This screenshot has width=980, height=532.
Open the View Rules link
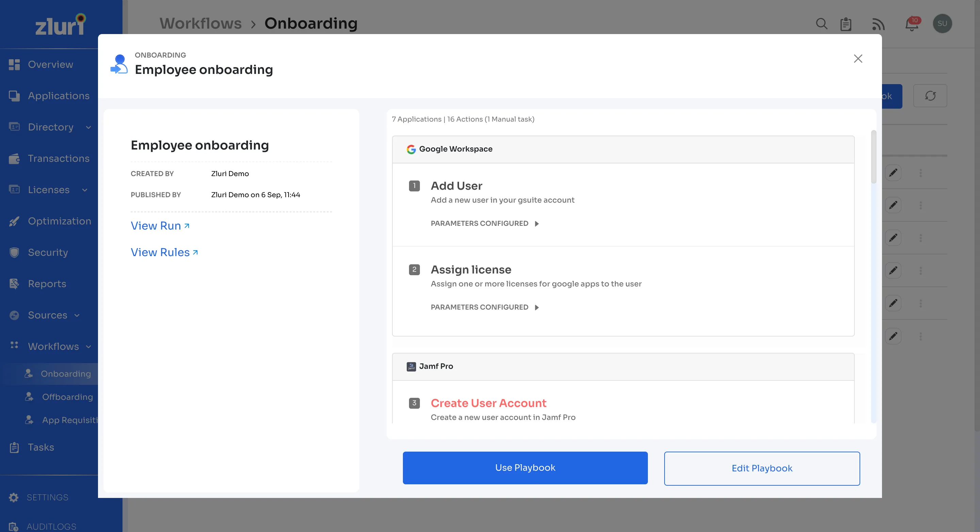(164, 252)
